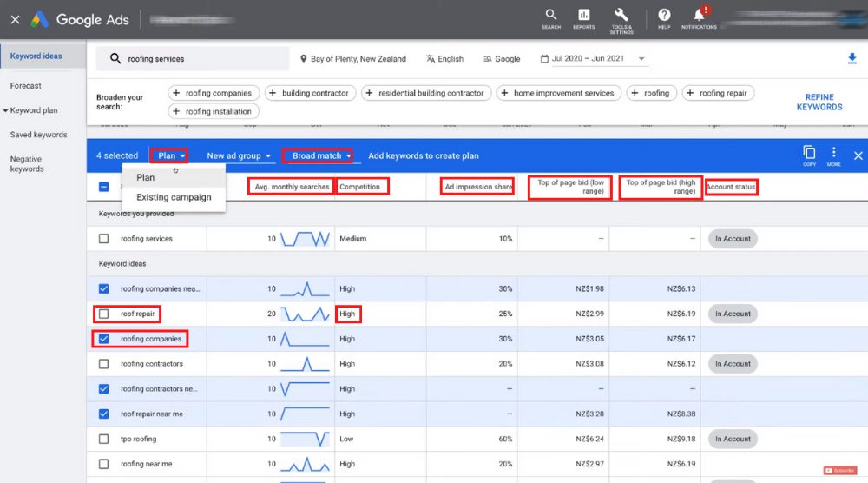Click Refine Keywords link
Screen dimensions: 868x483
pos(819,102)
